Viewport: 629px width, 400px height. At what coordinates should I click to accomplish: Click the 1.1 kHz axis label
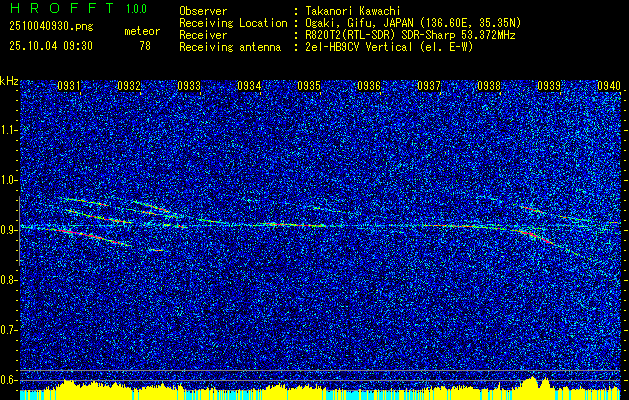click(x=8, y=130)
